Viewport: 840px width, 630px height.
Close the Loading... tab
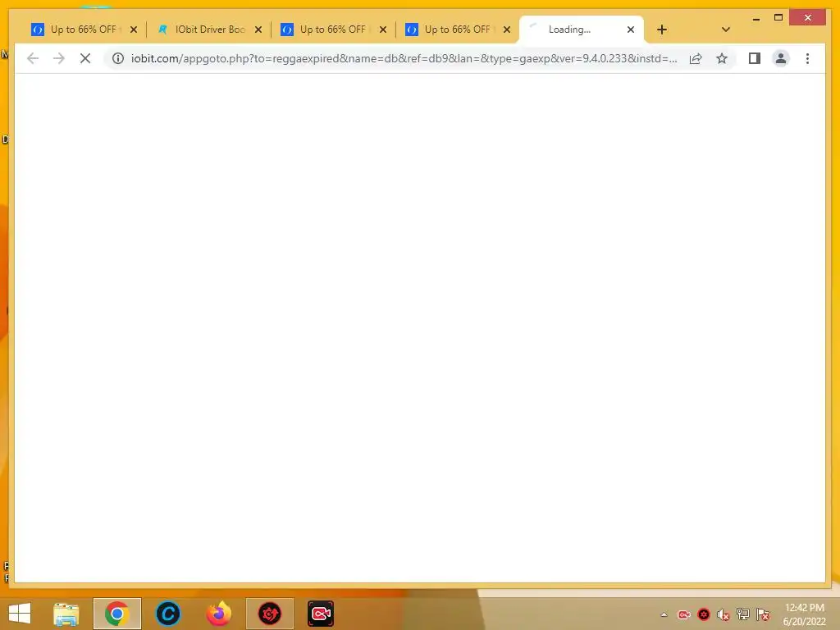[631, 30]
